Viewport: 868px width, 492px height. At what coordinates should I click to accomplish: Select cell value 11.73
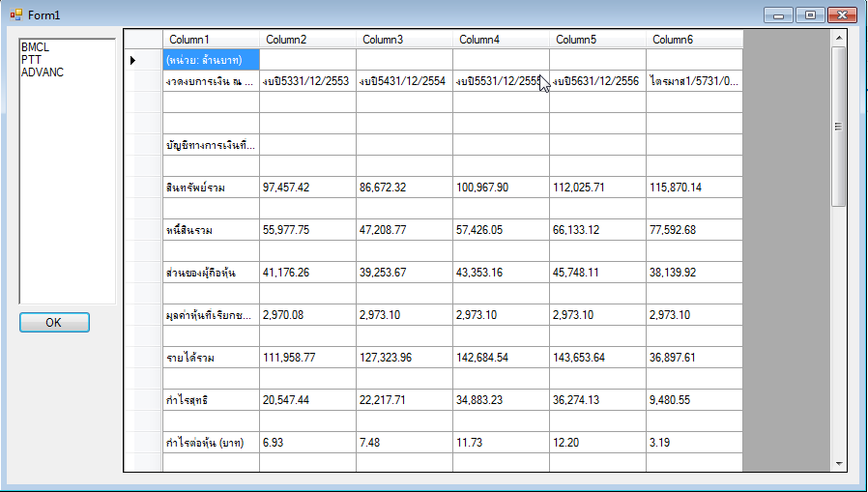(x=501, y=443)
